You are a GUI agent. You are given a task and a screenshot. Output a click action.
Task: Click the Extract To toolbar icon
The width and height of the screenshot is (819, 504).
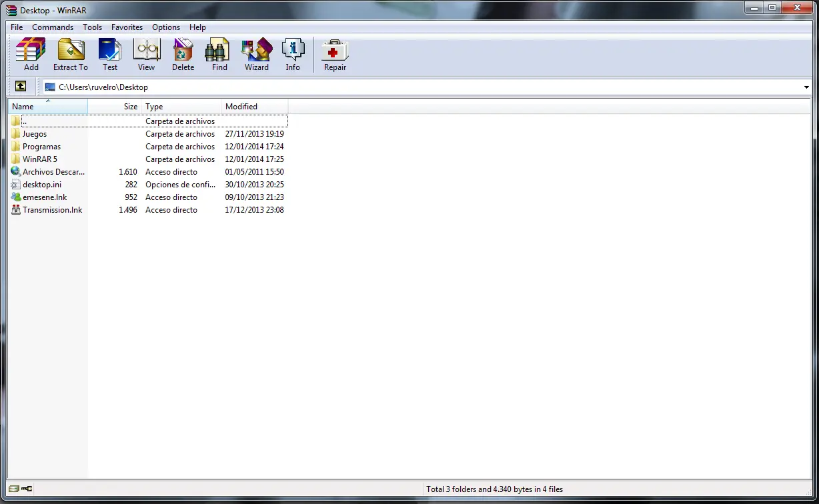coord(71,50)
